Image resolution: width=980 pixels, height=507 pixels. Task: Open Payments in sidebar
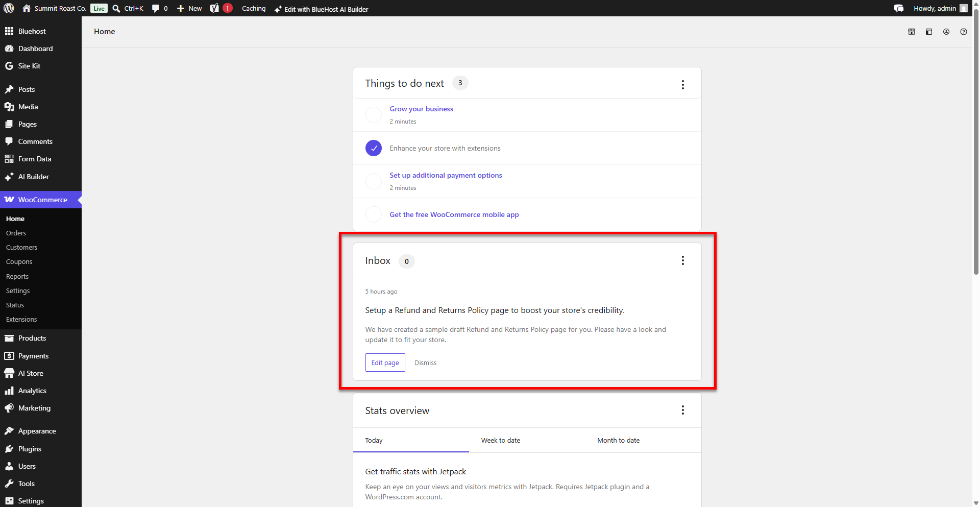click(x=41, y=356)
